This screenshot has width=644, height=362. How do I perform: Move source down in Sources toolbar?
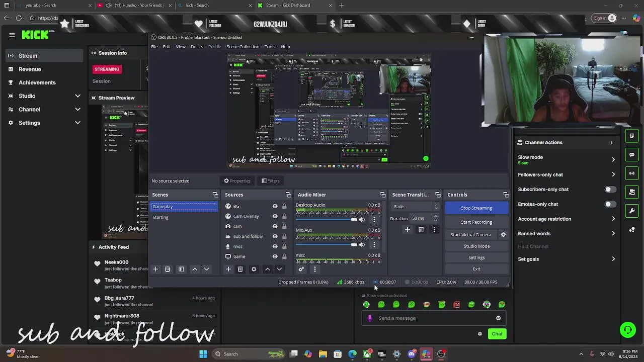279,269
